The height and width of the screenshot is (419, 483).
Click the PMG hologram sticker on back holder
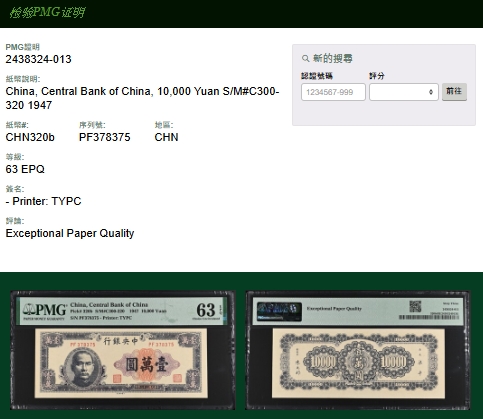click(x=279, y=311)
